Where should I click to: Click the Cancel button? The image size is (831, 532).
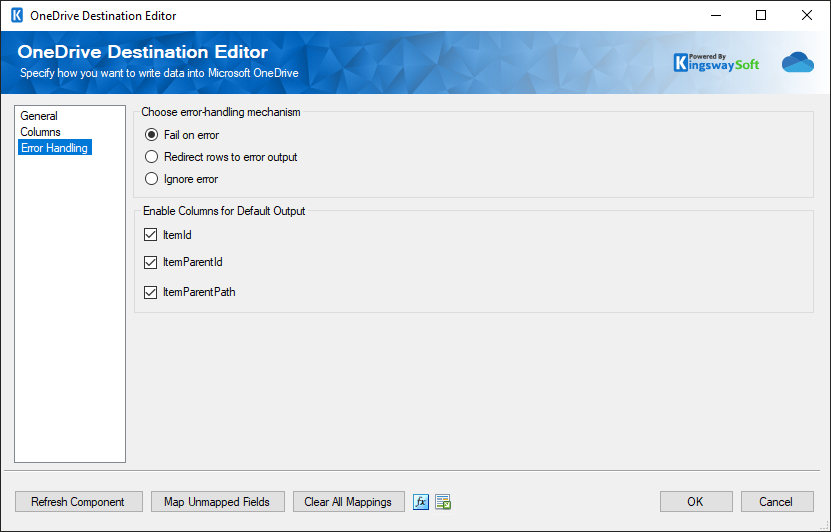pos(776,502)
